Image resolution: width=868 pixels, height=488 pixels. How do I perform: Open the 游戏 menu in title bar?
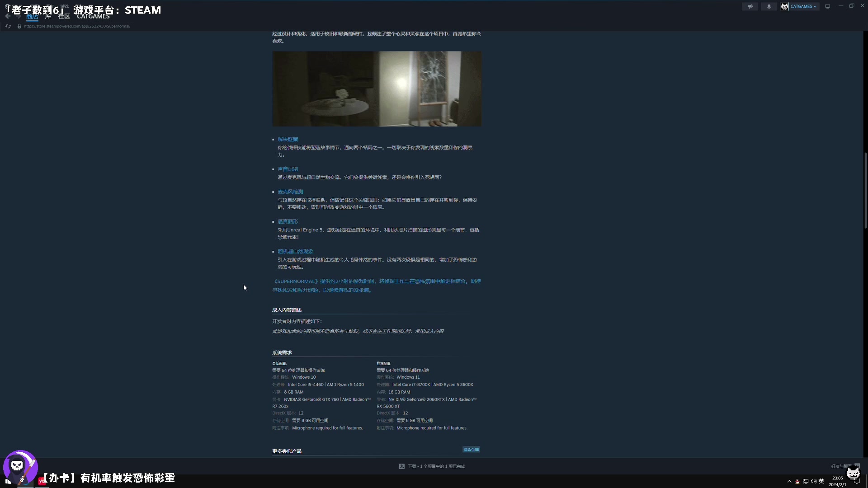(65, 6)
